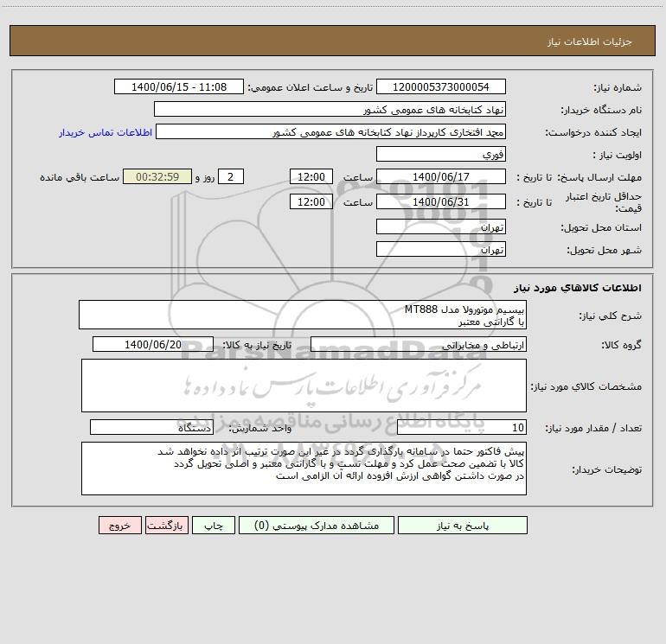The width and height of the screenshot is (666, 644).
Task: Click the buyer notes text area
Action: pos(304,469)
